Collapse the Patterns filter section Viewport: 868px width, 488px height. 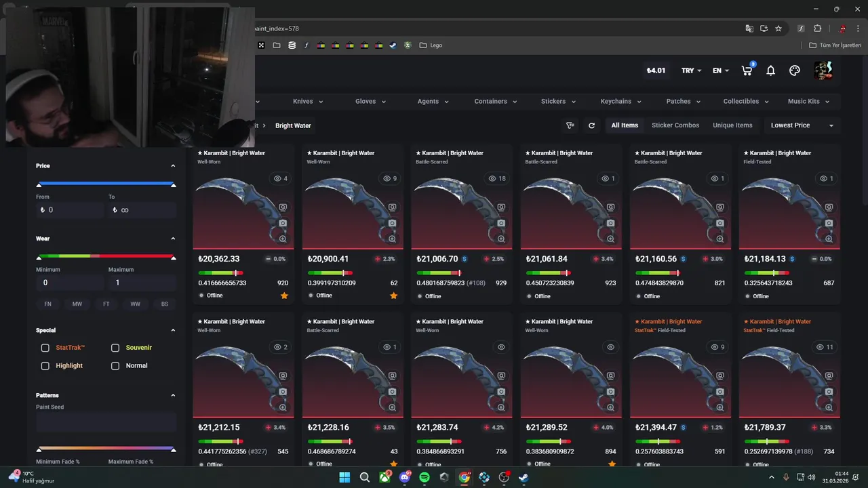173,395
